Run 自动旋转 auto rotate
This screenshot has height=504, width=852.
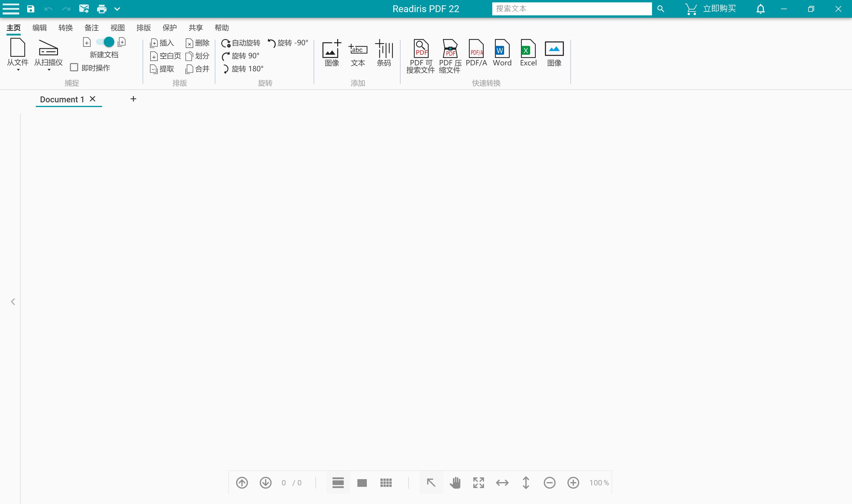(x=241, y=43)
